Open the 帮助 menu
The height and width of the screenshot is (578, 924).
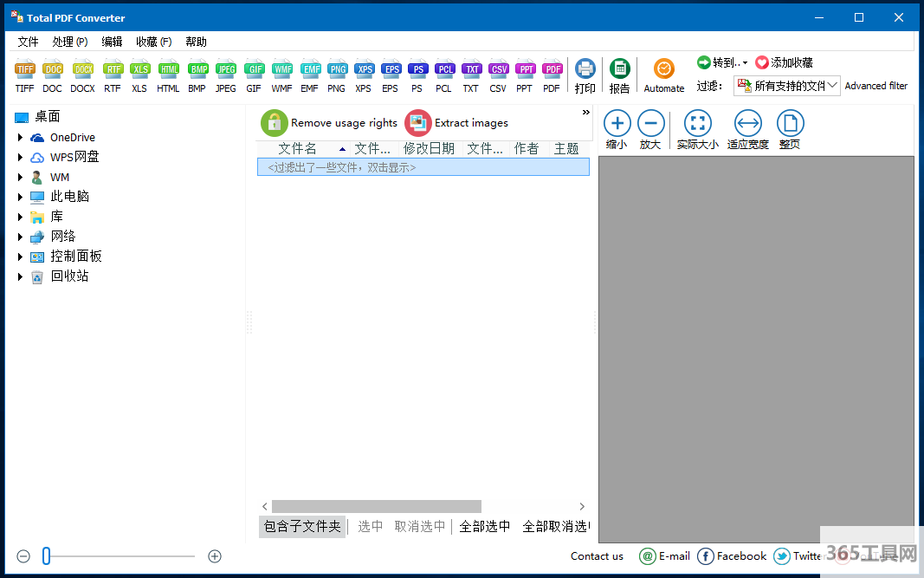[x=197, y=42]
